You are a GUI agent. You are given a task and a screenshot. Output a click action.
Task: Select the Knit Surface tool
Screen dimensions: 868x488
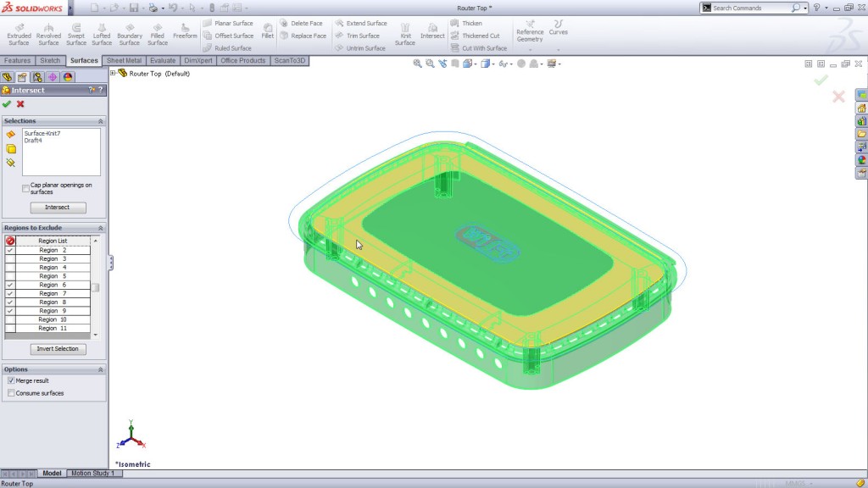[404, 34]
